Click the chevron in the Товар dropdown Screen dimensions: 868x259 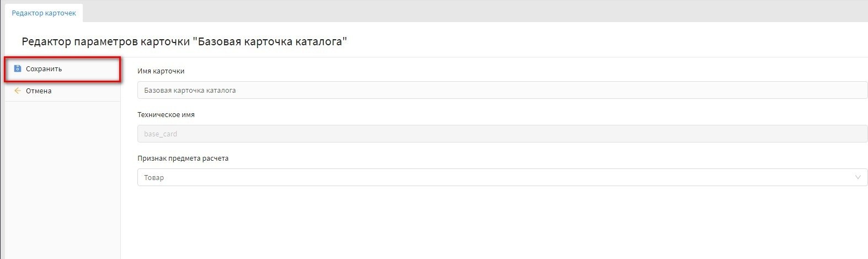point(858,177)
